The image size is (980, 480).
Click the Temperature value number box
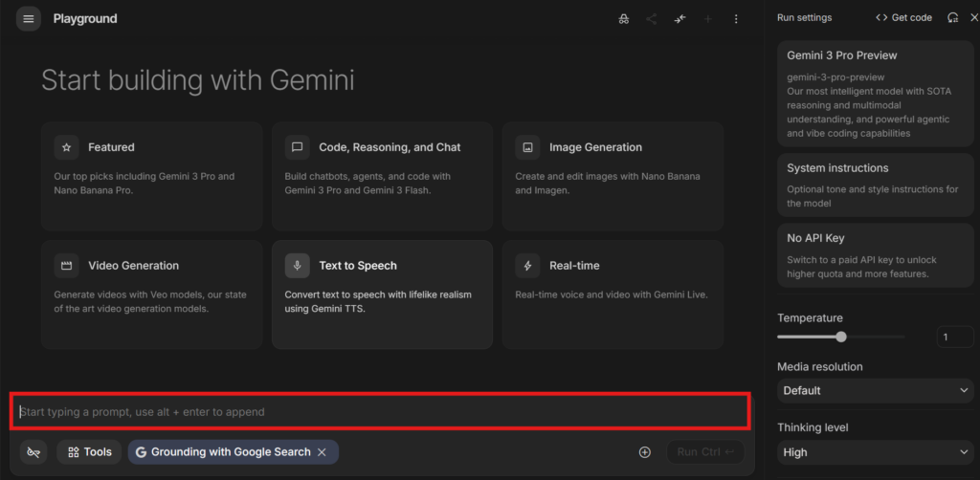point(954,337)
